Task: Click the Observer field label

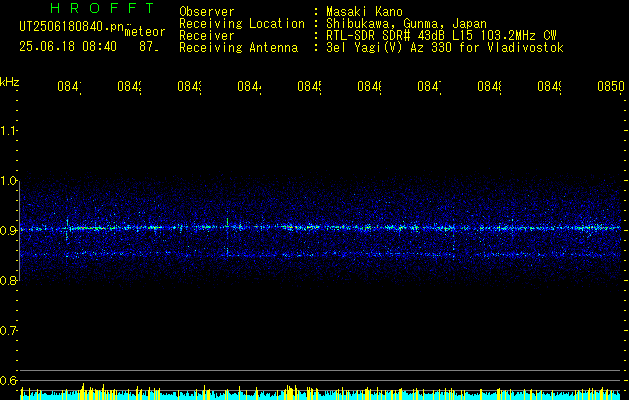Action: (x=207, y=11)
